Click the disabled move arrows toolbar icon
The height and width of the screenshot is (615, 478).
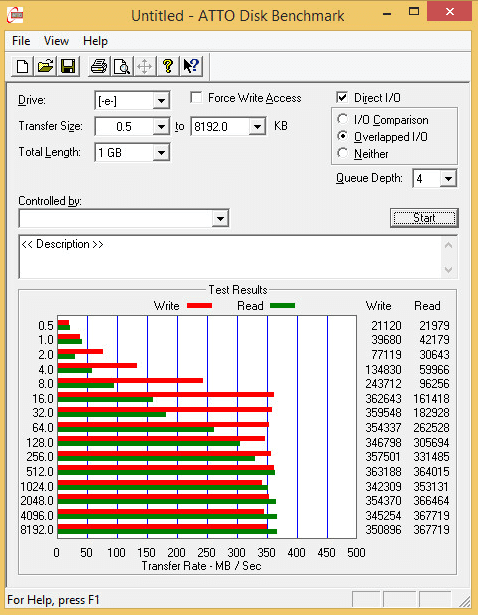(x=144, y=66)
